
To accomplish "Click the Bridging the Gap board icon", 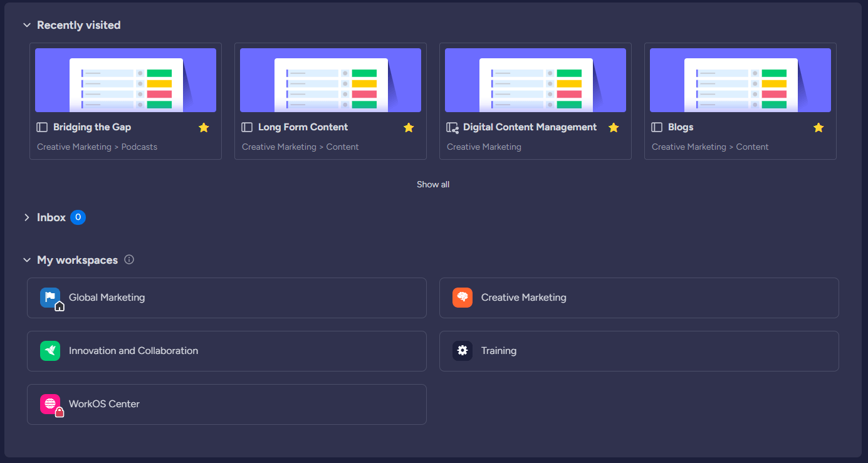I will [42, 127].
